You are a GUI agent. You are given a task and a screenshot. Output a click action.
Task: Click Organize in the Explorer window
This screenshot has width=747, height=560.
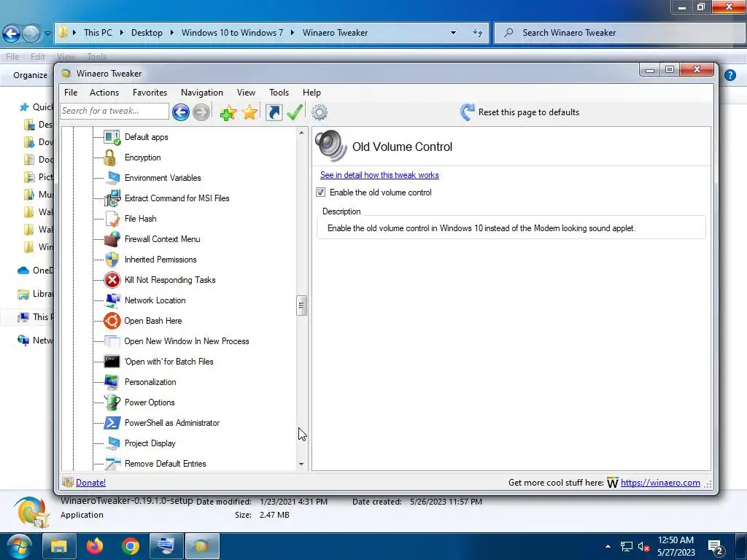click(30, 75)
